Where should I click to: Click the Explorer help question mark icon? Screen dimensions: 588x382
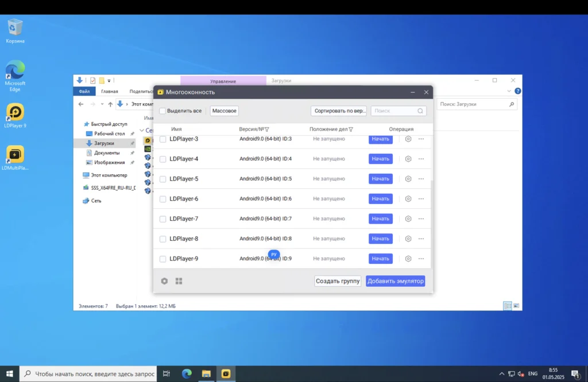point(518,91)
